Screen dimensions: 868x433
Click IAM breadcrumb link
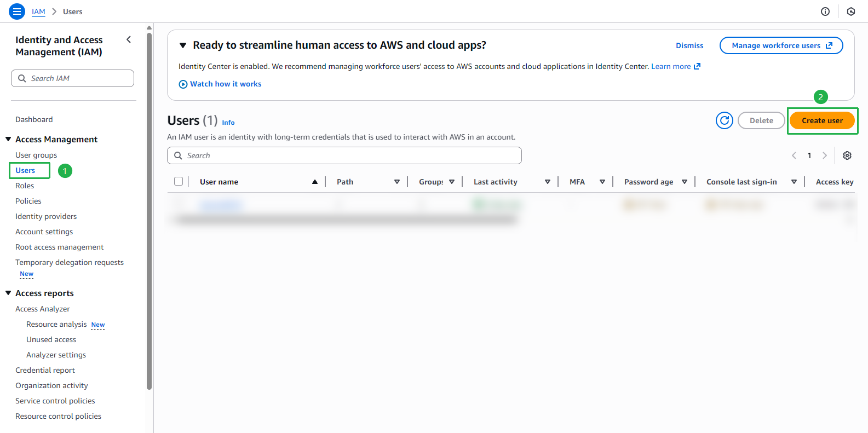click(x=38, y=11)
